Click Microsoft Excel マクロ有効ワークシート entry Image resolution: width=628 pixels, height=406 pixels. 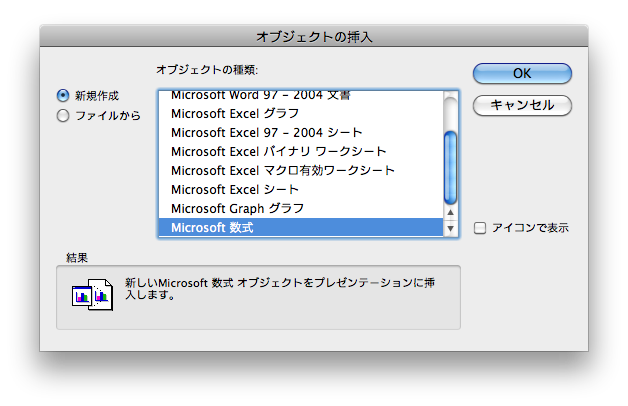[283, 171]
